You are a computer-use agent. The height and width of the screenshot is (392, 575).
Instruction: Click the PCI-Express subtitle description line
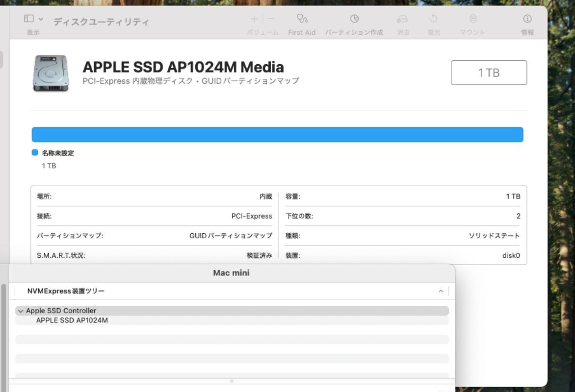coord(191,81)
